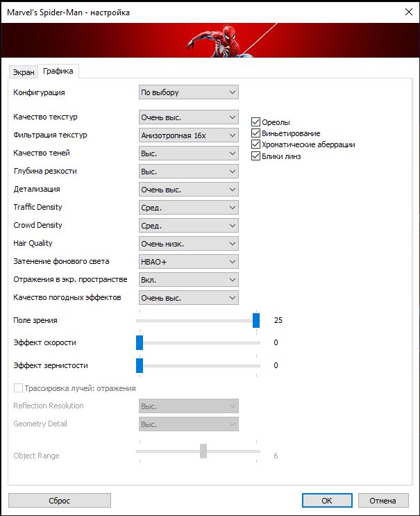
Task: Click the Поле зрения slider handle
Action: pyautogui.click(x=256, y=320)
